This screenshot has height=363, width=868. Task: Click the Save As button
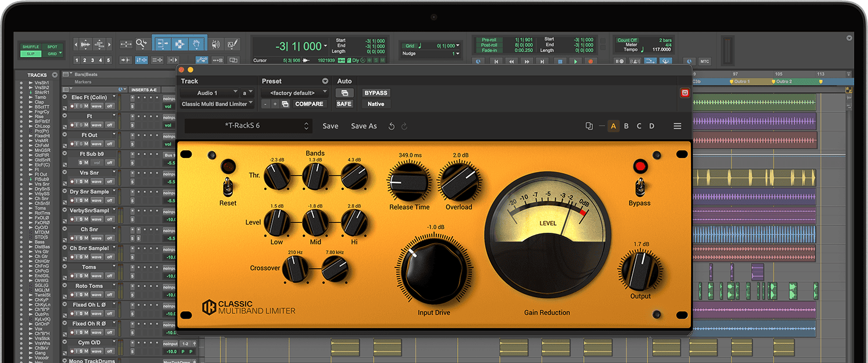(x=363, y=126)
